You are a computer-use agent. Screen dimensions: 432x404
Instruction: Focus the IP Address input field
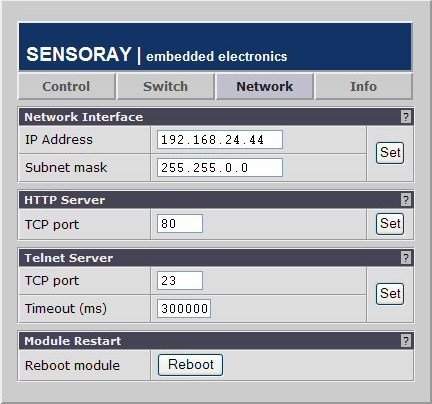click(220, 140)
